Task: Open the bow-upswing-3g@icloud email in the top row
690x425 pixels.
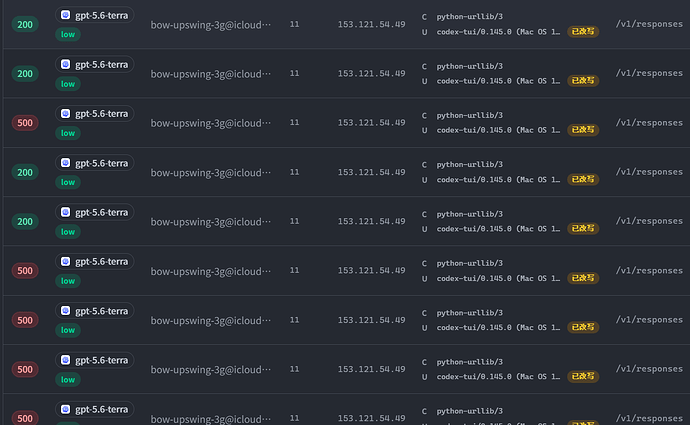Action: click(x=211, y=25)
